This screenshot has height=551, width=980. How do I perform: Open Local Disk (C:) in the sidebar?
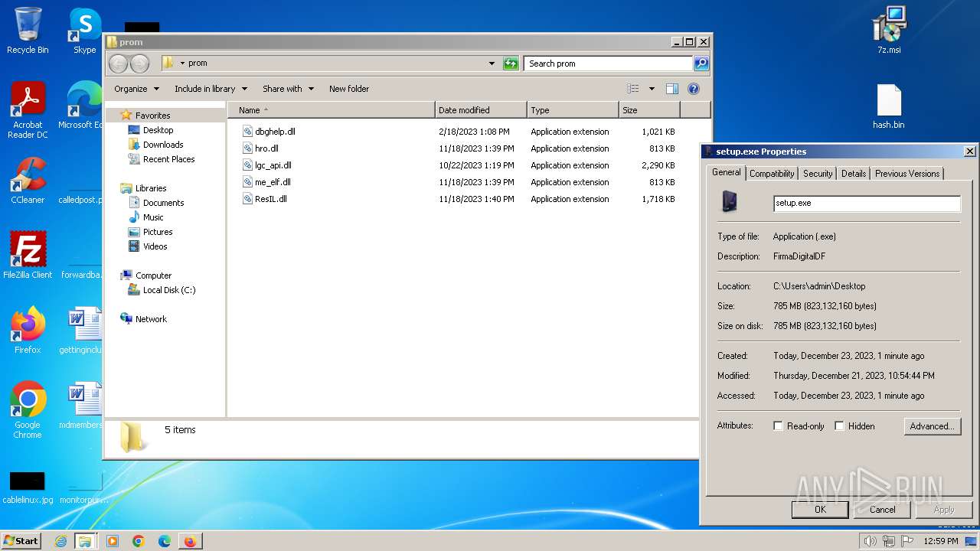pos(169,290)
